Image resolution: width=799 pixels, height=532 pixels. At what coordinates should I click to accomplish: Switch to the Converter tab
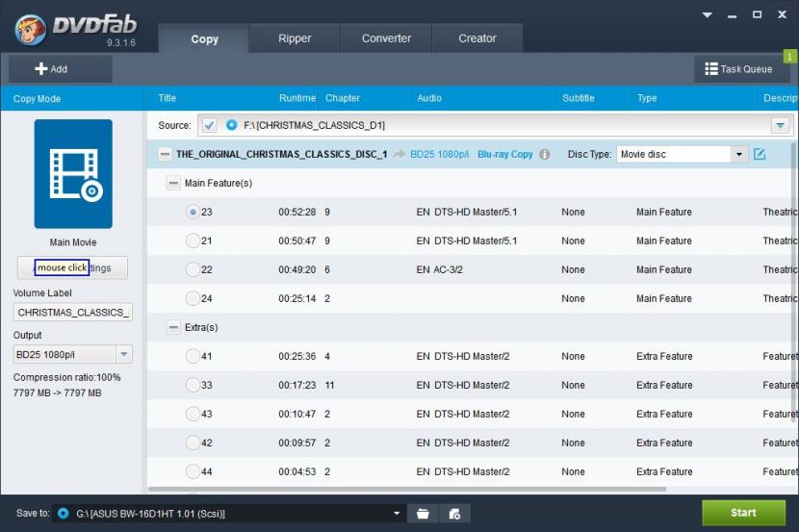coord(386,38)
